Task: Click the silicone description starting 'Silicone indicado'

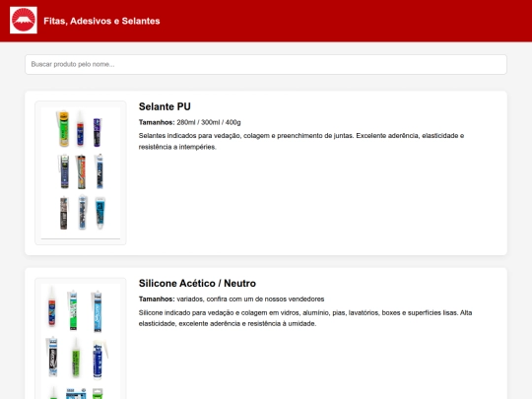Action: click(305, 318)
